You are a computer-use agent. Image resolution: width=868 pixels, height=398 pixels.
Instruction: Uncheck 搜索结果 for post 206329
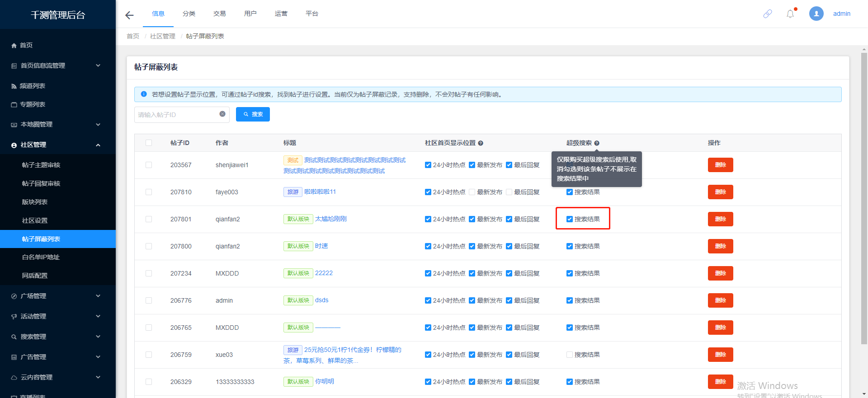coord(570,382)
